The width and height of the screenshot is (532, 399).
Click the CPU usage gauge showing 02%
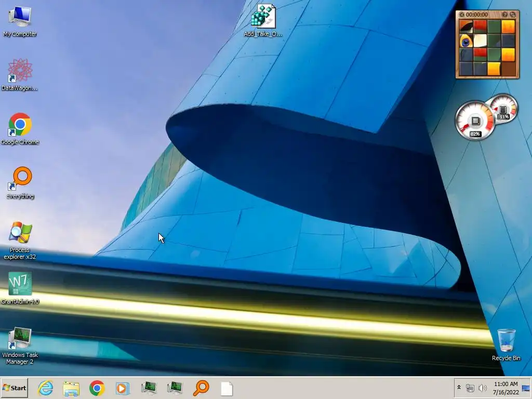475,121
